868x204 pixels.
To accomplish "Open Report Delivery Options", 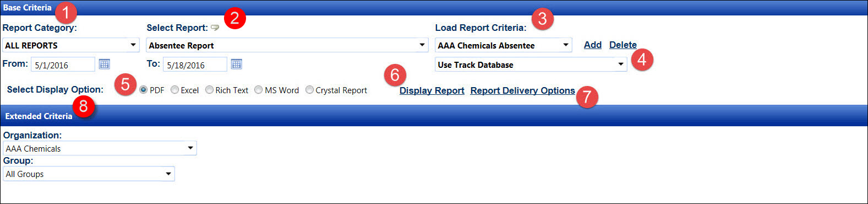I will tap(522, 90).
